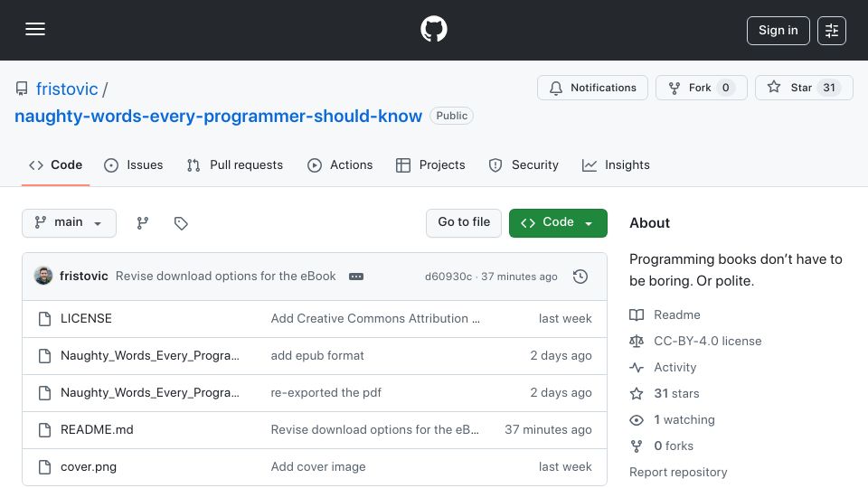The width and height of the screenshot is (868, 488).
Task: Open the Naughty_Words file with epub commit
Action: coord(149,356)
